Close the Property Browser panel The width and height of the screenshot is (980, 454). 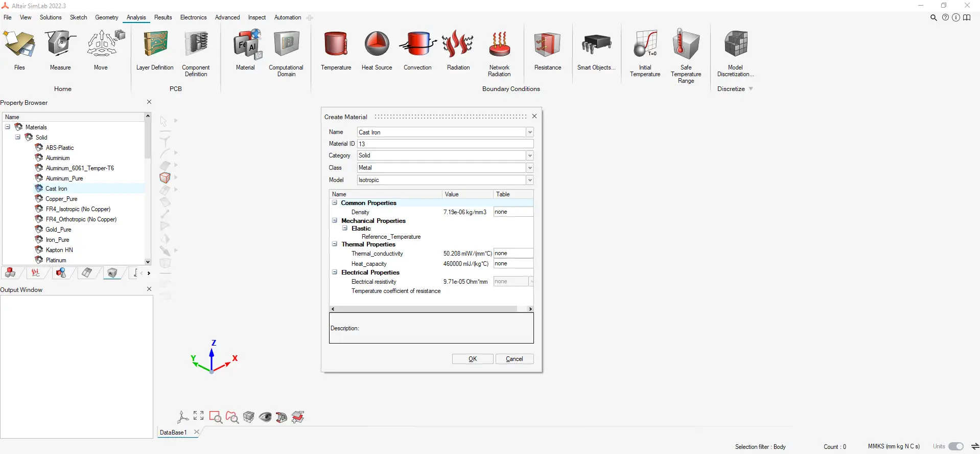click(149, 102)
